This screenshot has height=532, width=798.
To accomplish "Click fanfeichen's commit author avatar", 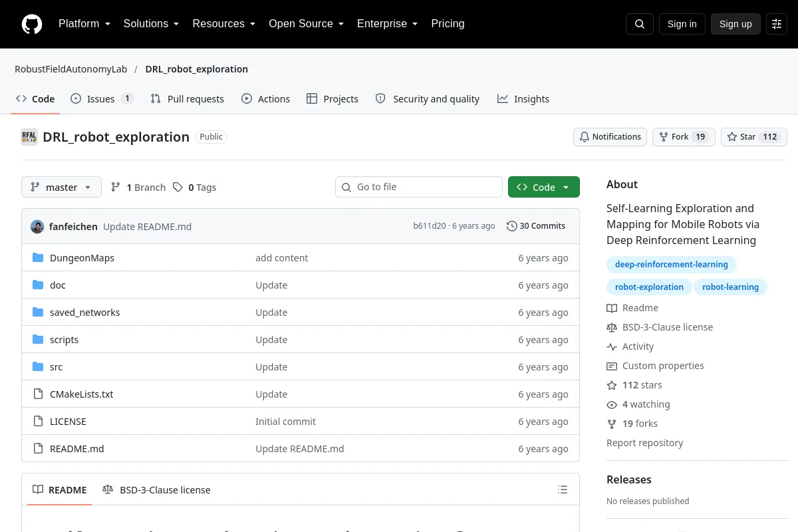I will (37, 226).
